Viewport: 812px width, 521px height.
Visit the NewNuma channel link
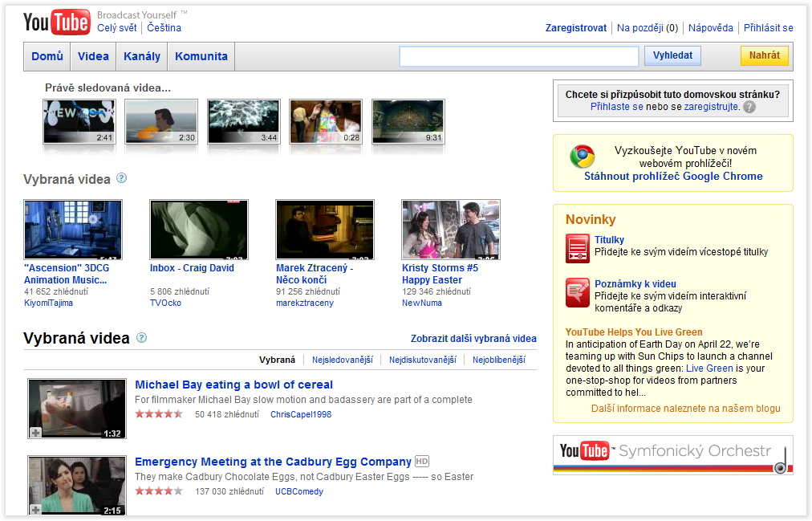422,303
